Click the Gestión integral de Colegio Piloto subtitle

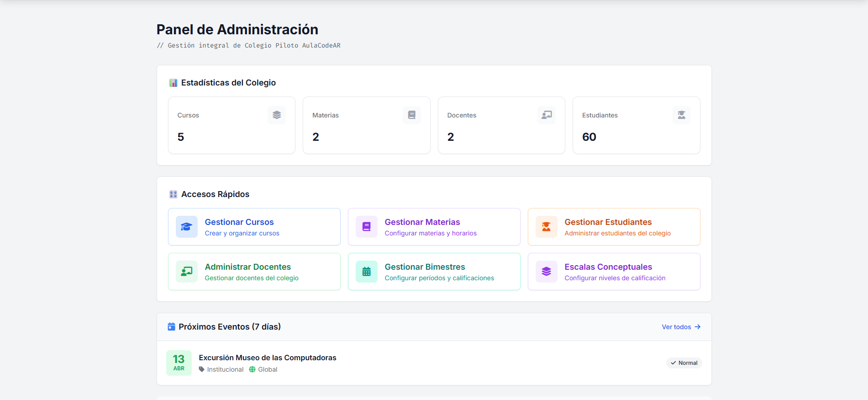tap(248, 45)
